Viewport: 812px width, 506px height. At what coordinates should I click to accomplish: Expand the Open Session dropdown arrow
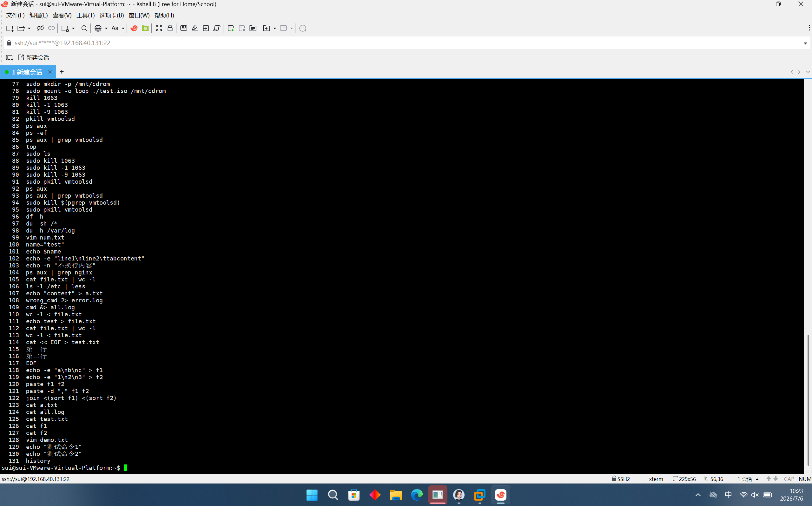click(29, 29)
